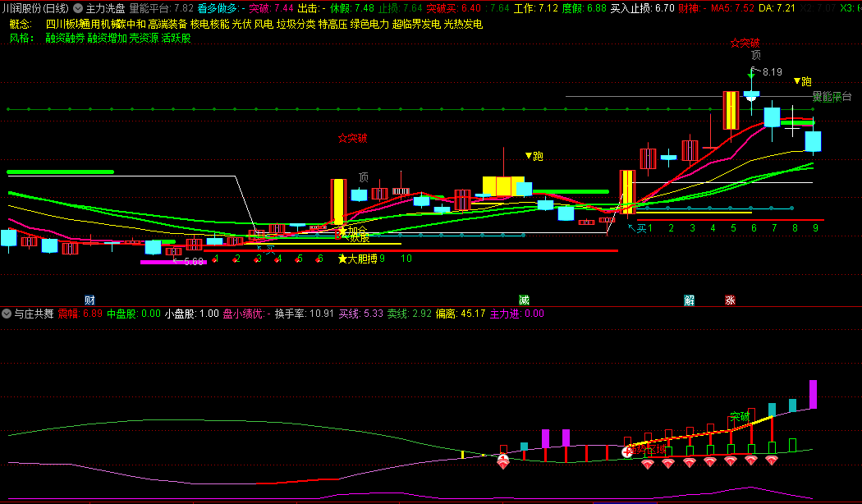Click the 买 signal with arrow
862x504 pixels.
click(637, 227)
